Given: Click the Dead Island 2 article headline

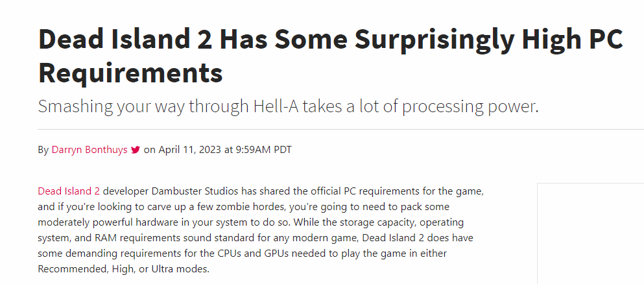Looking at the screenshot, I should click(330, 56).
